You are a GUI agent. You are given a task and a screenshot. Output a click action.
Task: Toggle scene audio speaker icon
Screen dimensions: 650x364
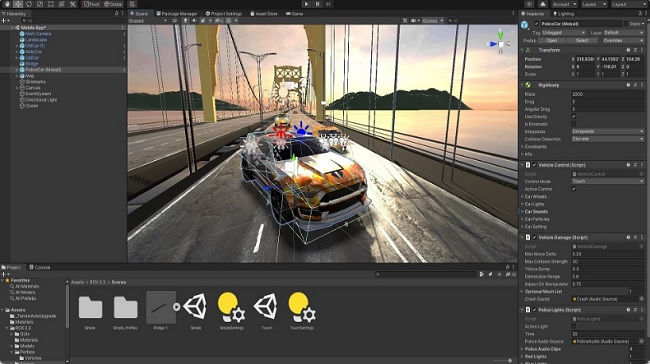click(194, 20)
